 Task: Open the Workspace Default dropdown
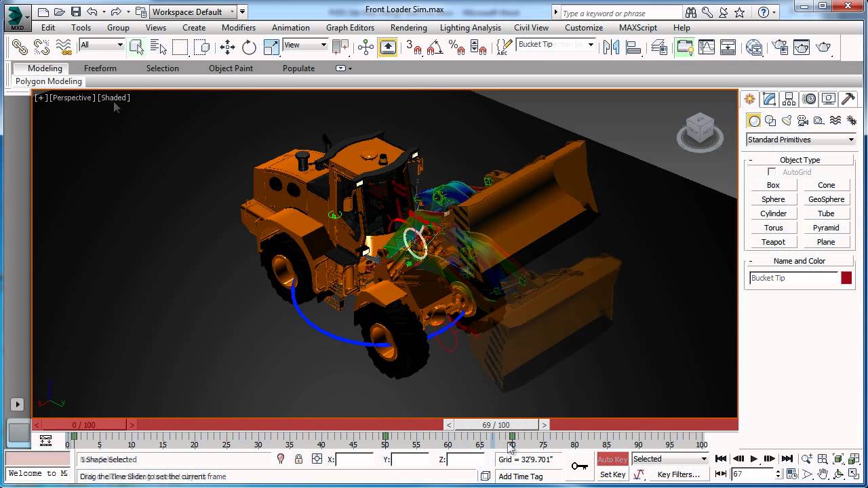(x=193, y=12)
